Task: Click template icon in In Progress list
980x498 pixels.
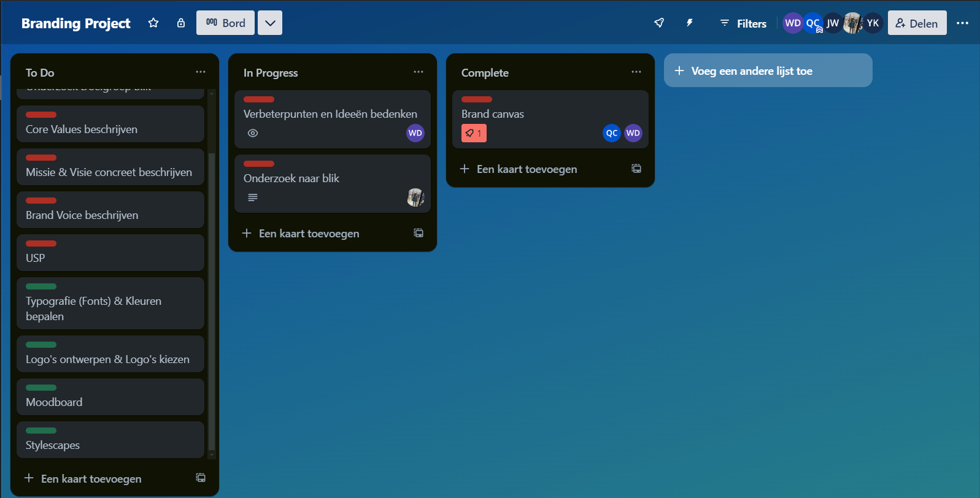Action: point(419,233)
